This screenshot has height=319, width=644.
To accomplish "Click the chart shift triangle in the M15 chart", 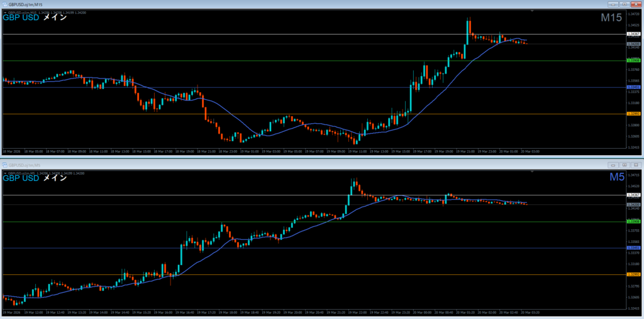I will [532, 11].
